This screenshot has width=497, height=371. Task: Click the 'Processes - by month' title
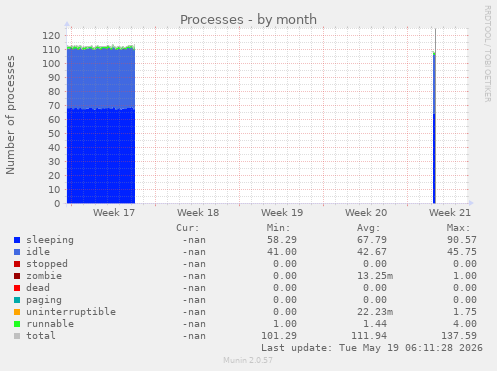(248, 20)
